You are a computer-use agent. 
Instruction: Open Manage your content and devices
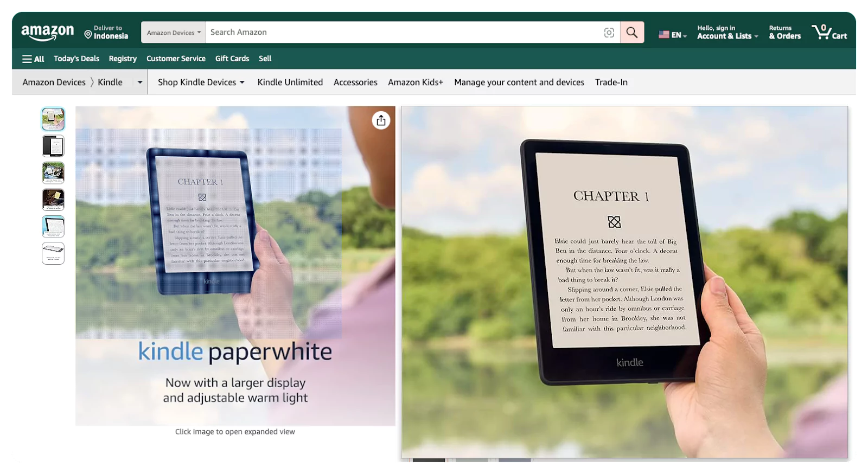tap(519, 82)
